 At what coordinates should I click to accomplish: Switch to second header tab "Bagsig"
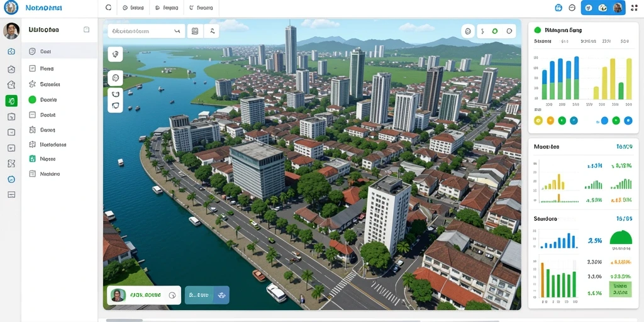(x=167, y=8)
